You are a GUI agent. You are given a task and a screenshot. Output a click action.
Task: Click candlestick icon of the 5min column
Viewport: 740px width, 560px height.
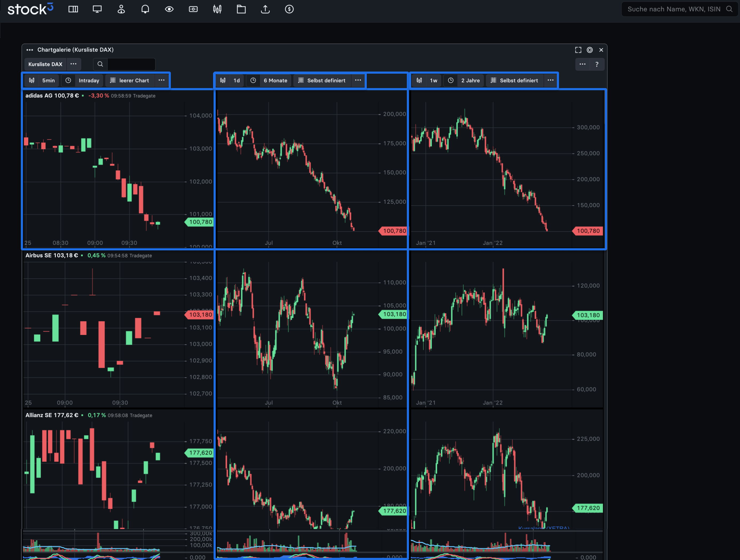pyautogui.click(x=32, y=80)
